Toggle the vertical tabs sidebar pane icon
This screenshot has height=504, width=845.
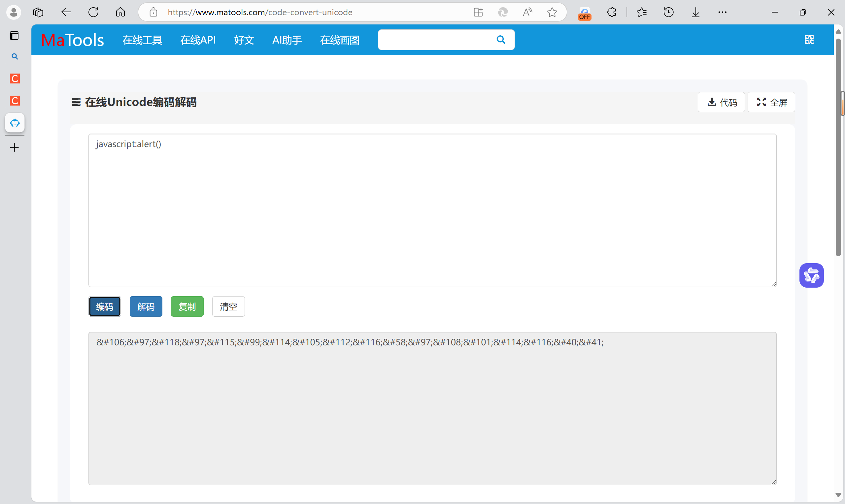click(14, 36)
